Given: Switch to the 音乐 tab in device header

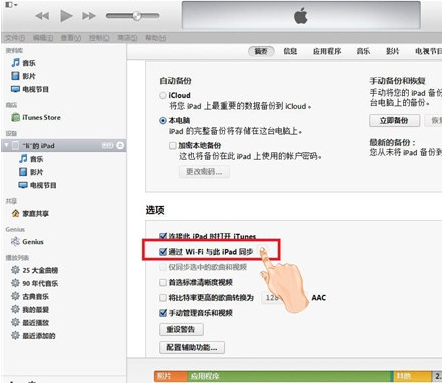Looking at the screenshot, I should (x=363, y=51).
